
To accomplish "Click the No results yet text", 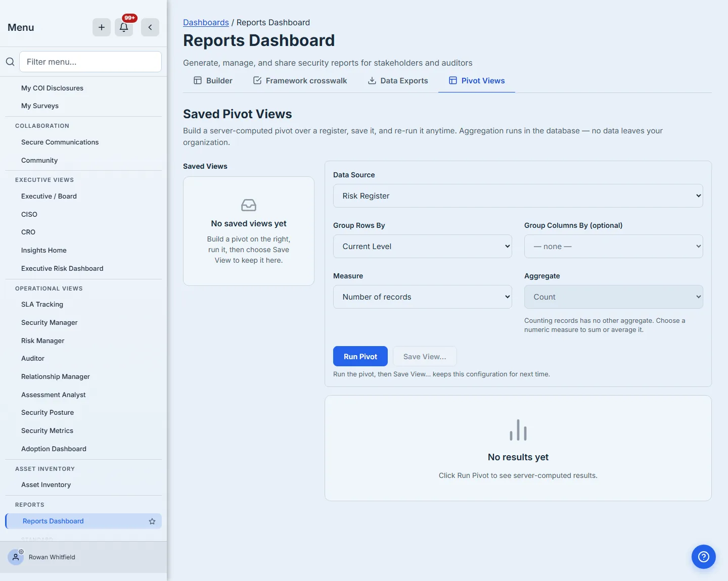I will (x=518, y=457).
